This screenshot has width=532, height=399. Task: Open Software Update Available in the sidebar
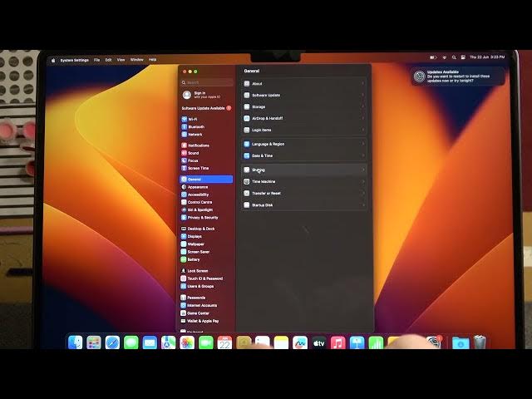pyautogui.click(x=206, y=108)
